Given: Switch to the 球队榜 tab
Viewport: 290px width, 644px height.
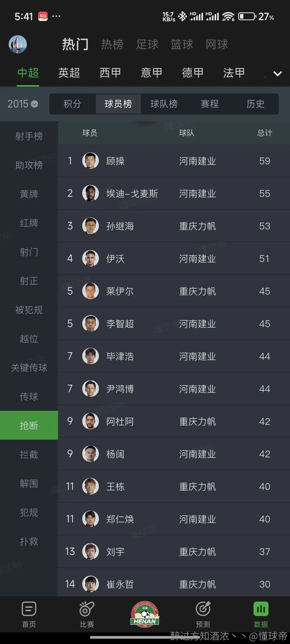Looking at the screenshot, I should pos(164,104).
